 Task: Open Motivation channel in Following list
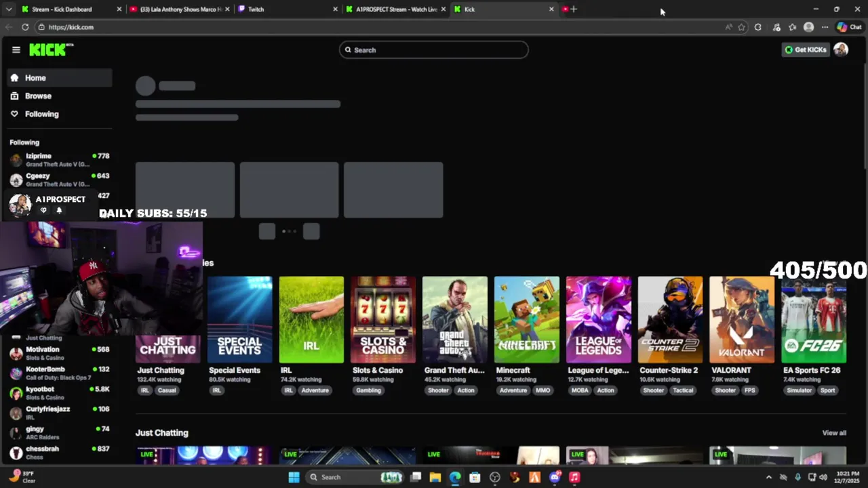(x=60, y=353)
